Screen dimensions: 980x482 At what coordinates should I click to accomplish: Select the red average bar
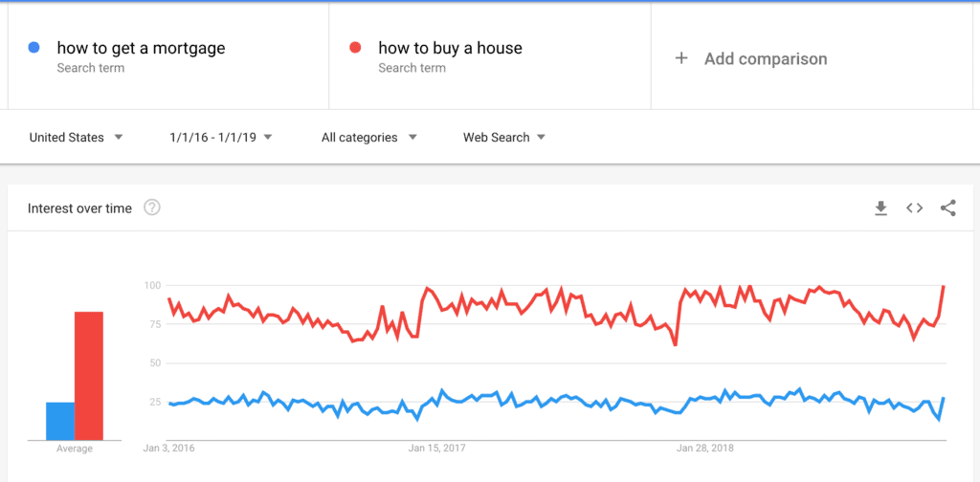(x=89, y=376)
